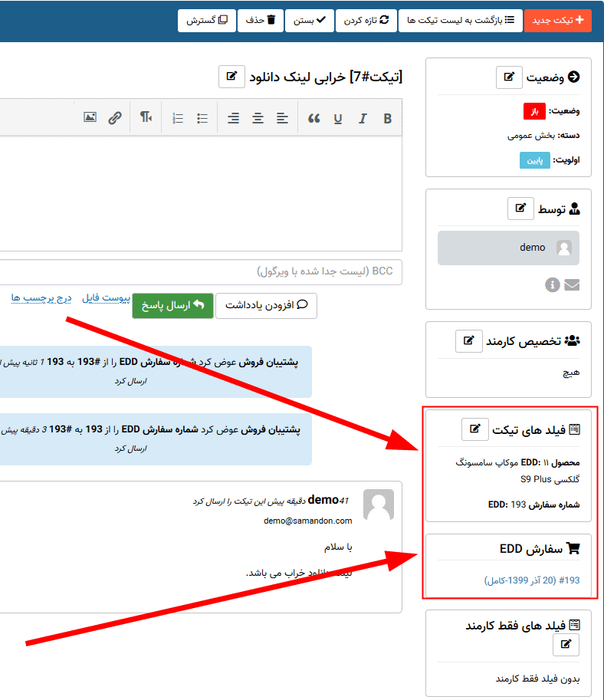This screenshot has height=700, width=604.
Task: Toggle underline formatting in editor
Action: tap(338, 118)
